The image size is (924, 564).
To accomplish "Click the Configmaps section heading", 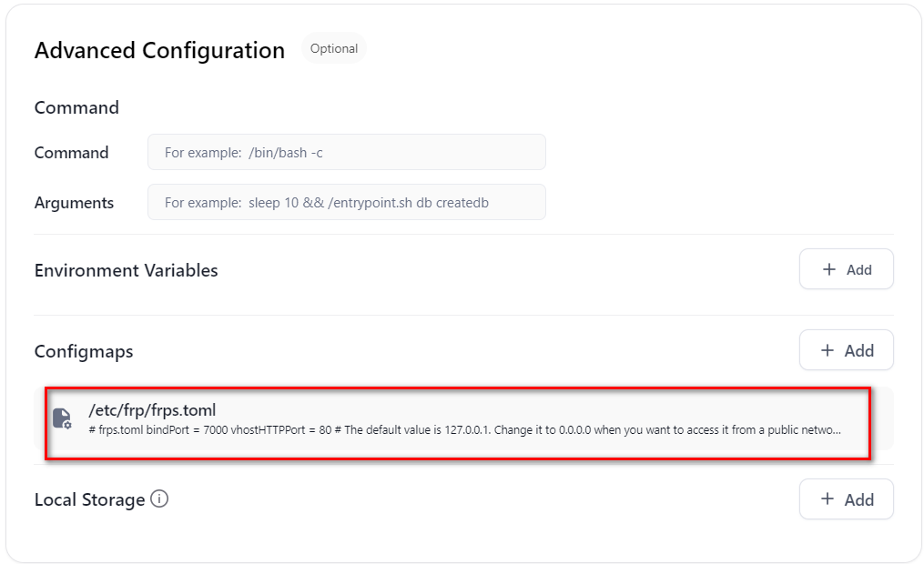I will tap(84, 351).
